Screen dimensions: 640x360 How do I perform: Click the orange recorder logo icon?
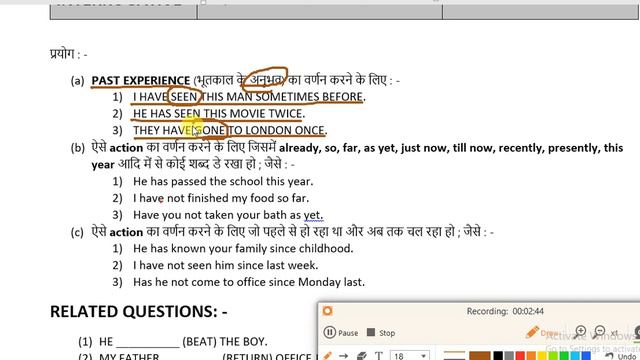click(x=327, y=311)
